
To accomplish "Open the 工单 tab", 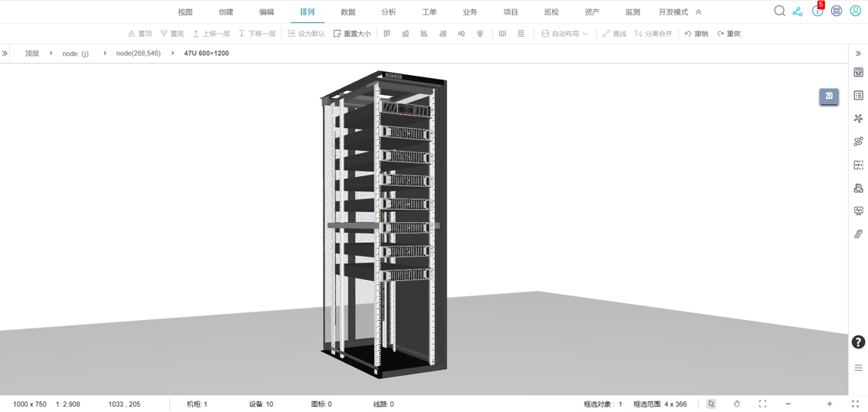I will (x=429, y=12).
